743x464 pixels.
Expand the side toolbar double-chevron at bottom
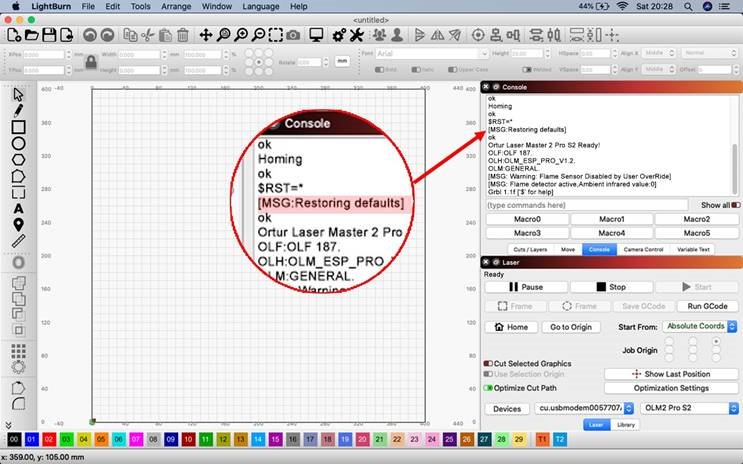tap(8, 425)
